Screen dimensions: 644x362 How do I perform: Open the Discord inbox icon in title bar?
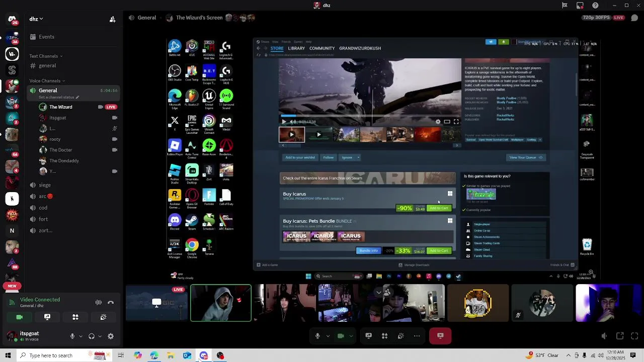580,6
